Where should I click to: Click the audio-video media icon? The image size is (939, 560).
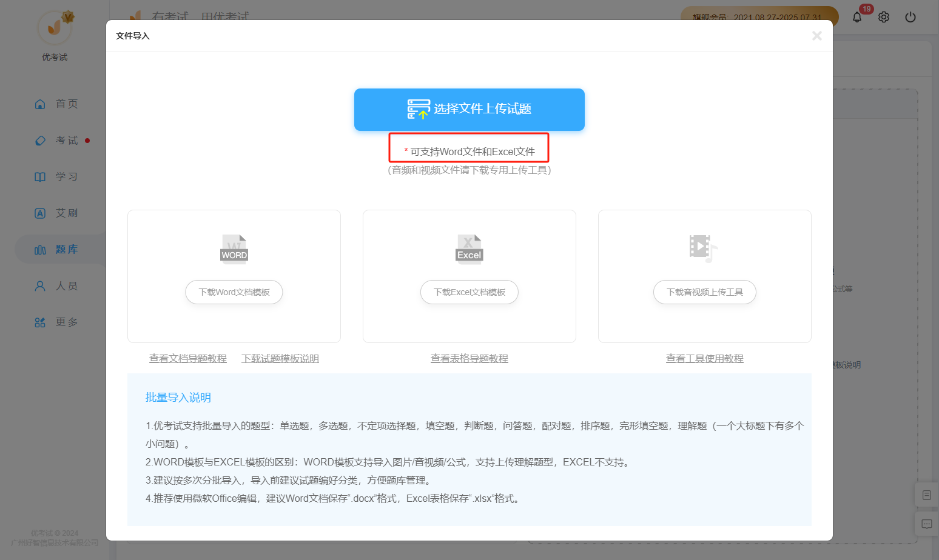point(704,248)
